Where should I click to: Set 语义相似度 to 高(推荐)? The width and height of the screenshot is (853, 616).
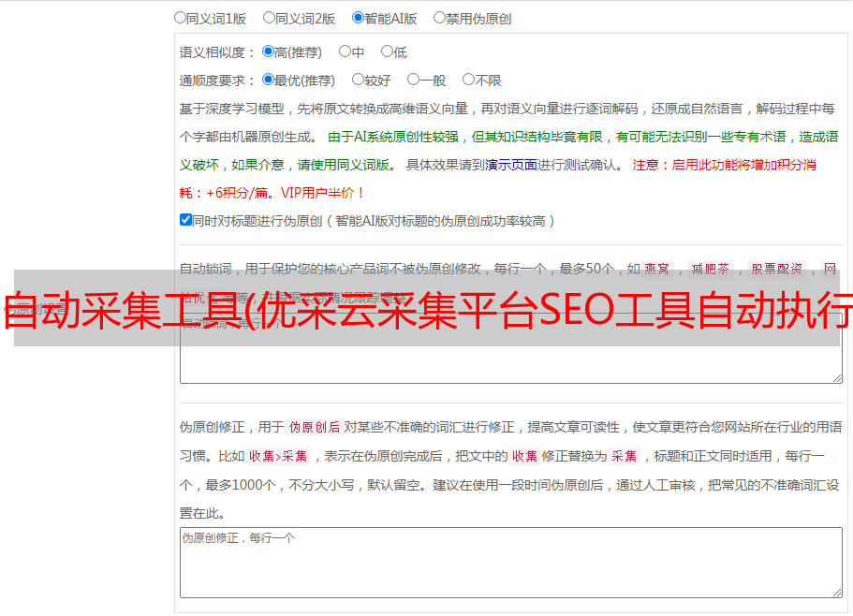coord(268,51)
